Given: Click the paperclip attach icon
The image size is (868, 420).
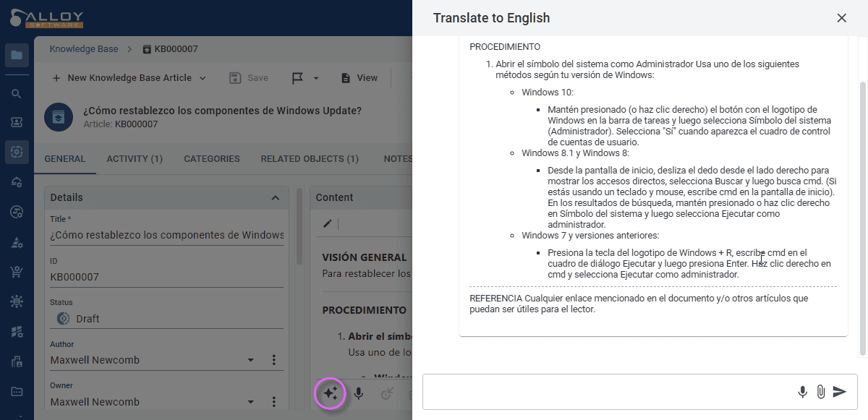Looking at the screenshot, I should pyautogui.click(x=820, y=392).
